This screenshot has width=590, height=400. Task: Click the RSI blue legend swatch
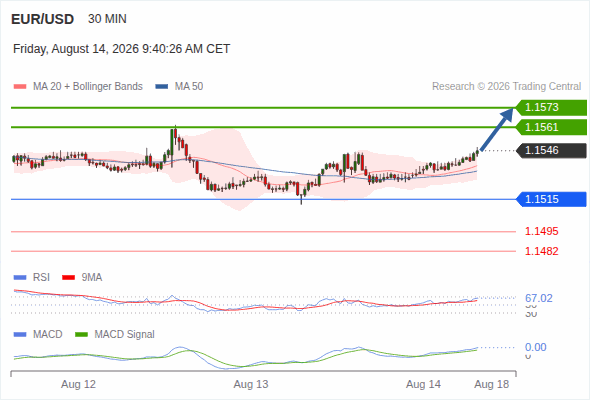pos(20,278)
